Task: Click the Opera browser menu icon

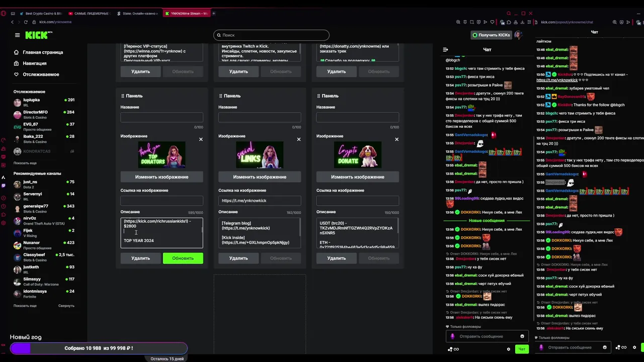Action: (4, 14)
